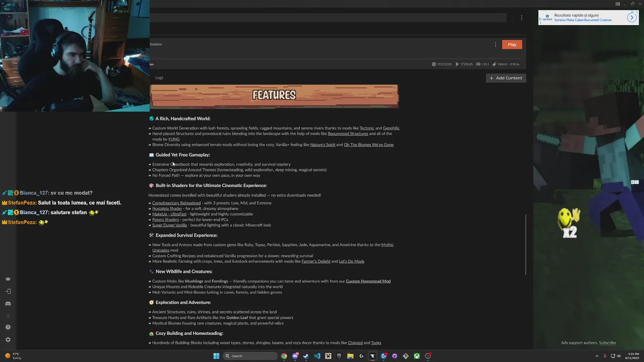Screen dimensions: 644x362
Task: Click the Add Content button
Action: [506, 78]
